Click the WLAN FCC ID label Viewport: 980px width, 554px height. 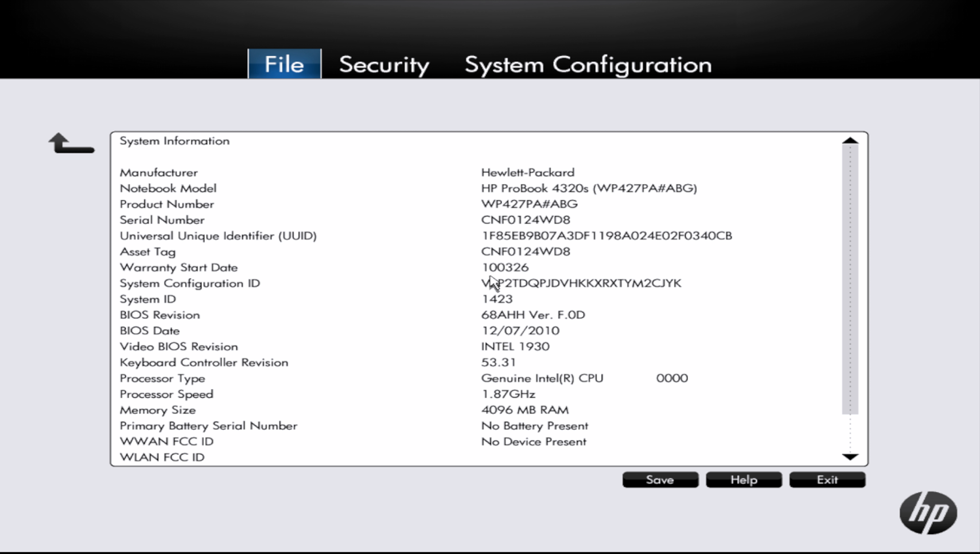coord(162,457)
